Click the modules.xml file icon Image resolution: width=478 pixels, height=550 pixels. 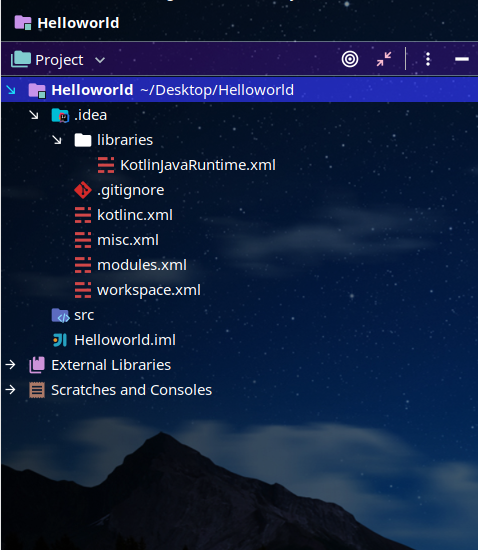coord(83,265)
